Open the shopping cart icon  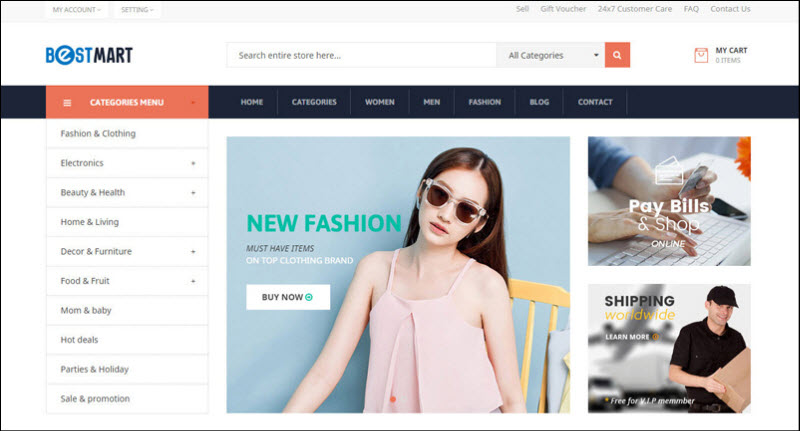coord(701,56)
